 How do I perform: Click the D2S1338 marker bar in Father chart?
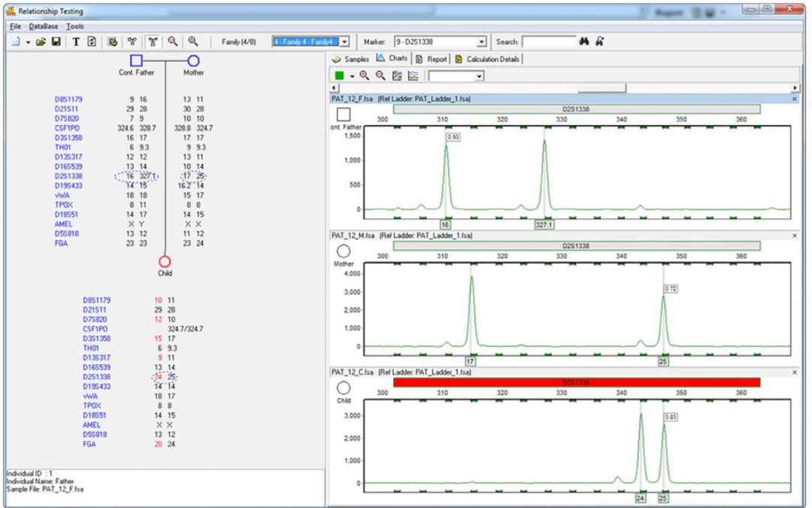577,109
